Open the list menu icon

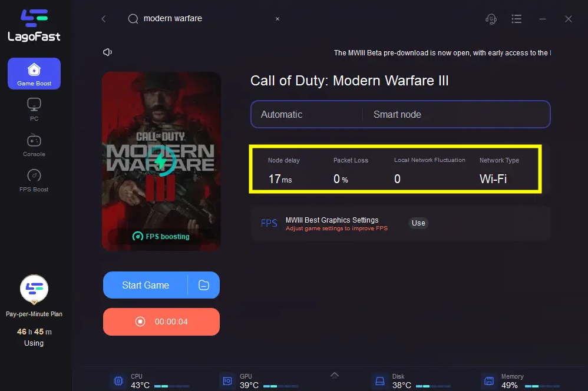point(516,19)
